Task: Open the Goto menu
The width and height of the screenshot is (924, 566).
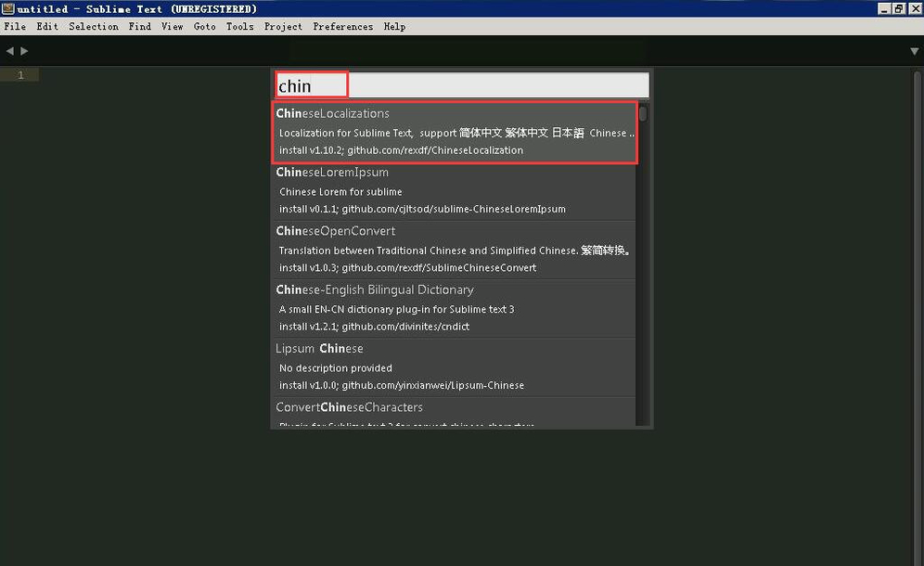Action: (204, 27)
